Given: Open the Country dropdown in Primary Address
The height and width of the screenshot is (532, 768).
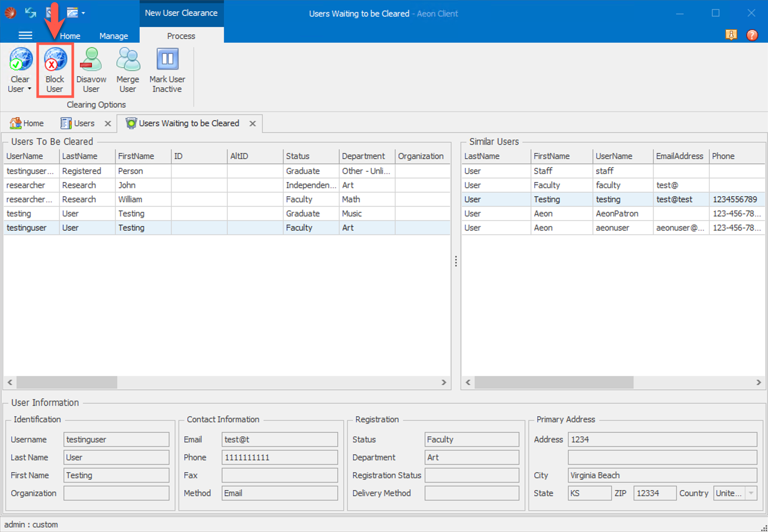Looking at the screenshot, I should tap(751, 493).
